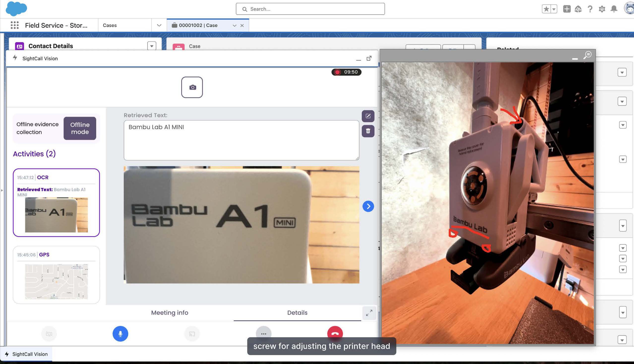634x364 pixels.
Task: Click the Global Actions plus icon
Action: (567, 9)
